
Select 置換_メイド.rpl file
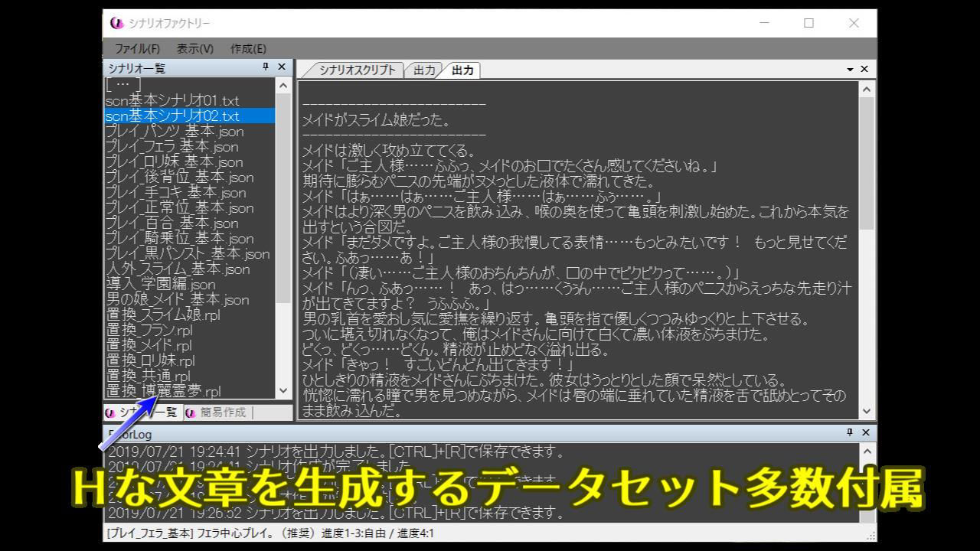click(x=149, y=345)
